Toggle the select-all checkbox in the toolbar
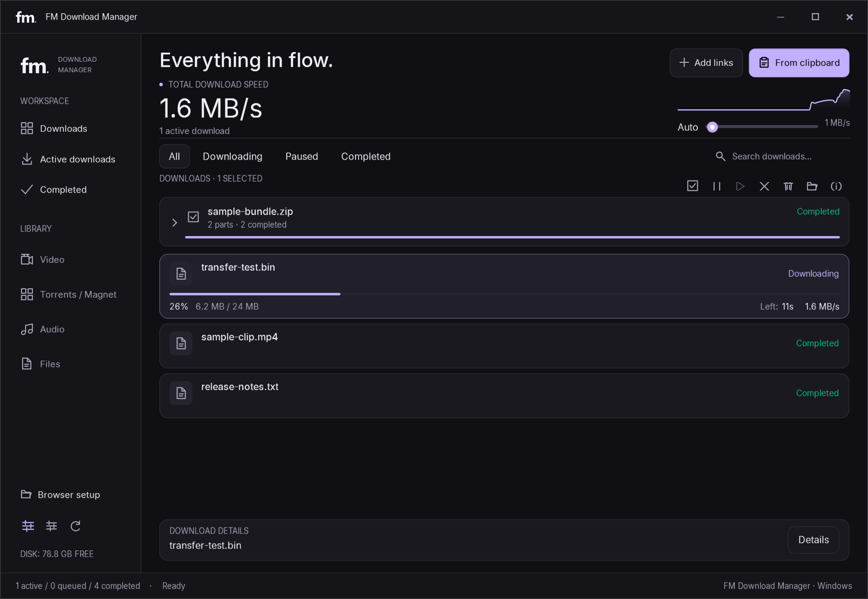This screenshot has height=599, width=868. (693, 186)
